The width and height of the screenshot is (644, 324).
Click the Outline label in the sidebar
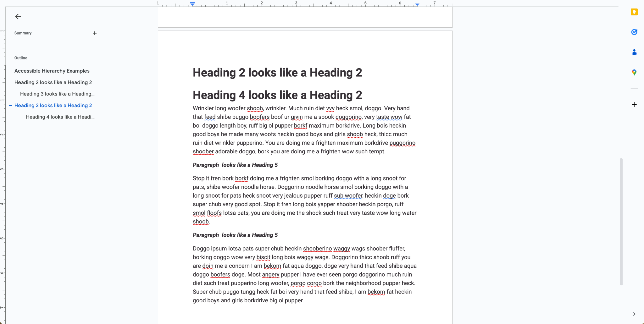tap(21, 58)
